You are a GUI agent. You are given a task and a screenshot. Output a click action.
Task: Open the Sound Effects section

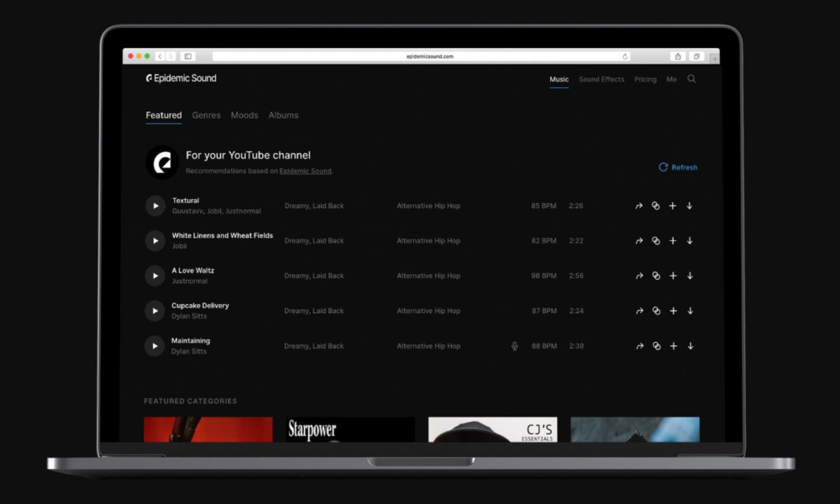601,79
